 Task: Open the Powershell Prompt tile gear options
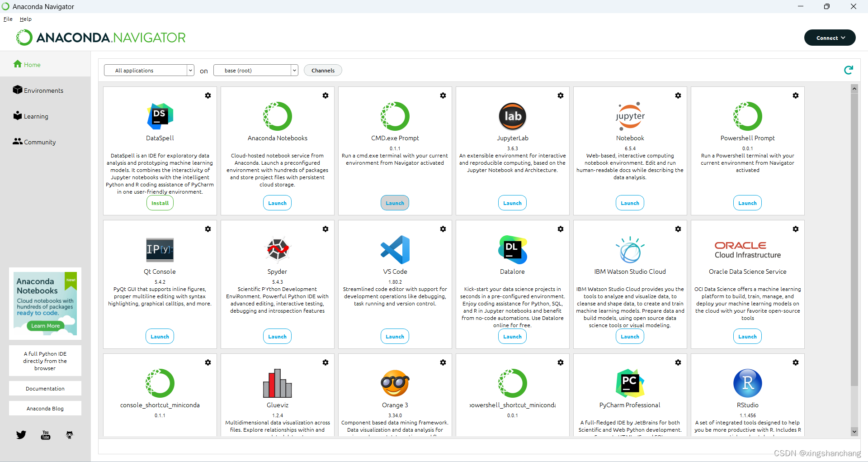point(796,95)
